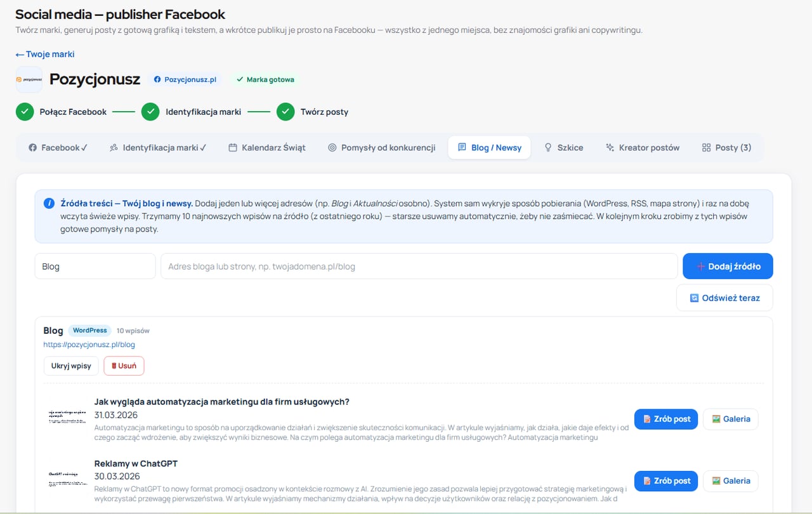Open the https://pozycjonusz.pl/blog link
The height and width of the screenshot is (514, 812).
[x=89, y=345]
